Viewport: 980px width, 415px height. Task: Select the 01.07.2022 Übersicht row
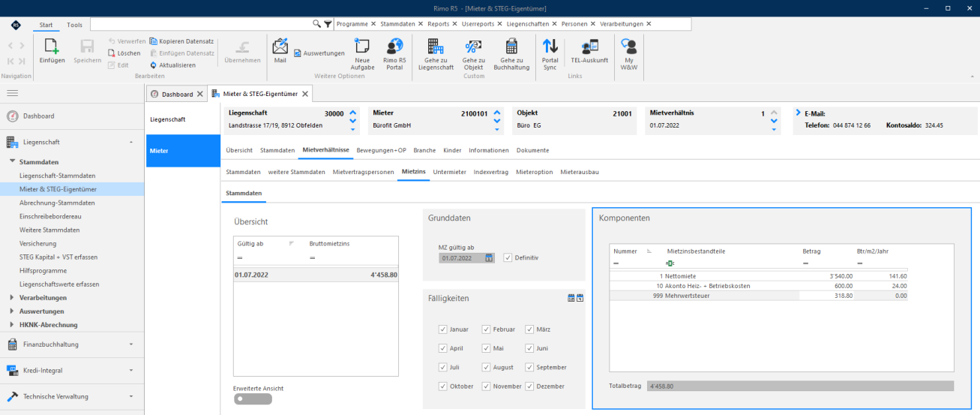316,275
